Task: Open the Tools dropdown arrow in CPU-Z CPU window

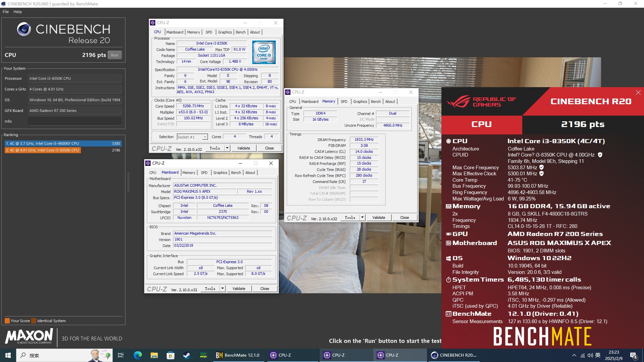Action: [227, 148]
